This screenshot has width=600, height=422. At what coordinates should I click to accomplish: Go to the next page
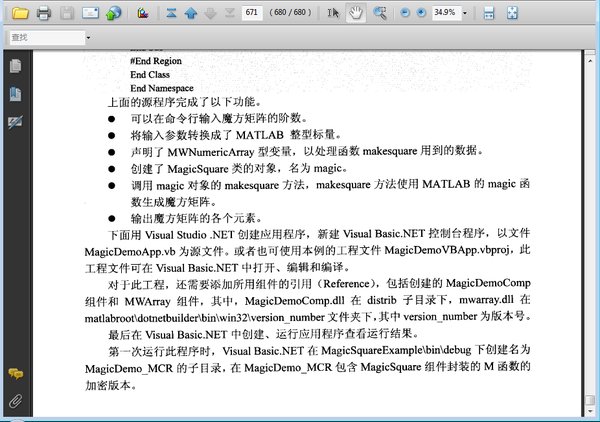[210, 13]
